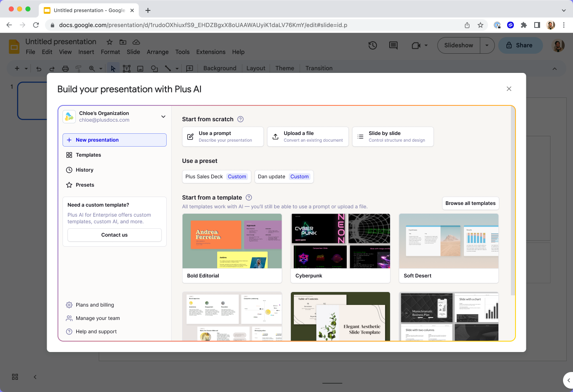Open the Insert menu

(x=86, y=52)
